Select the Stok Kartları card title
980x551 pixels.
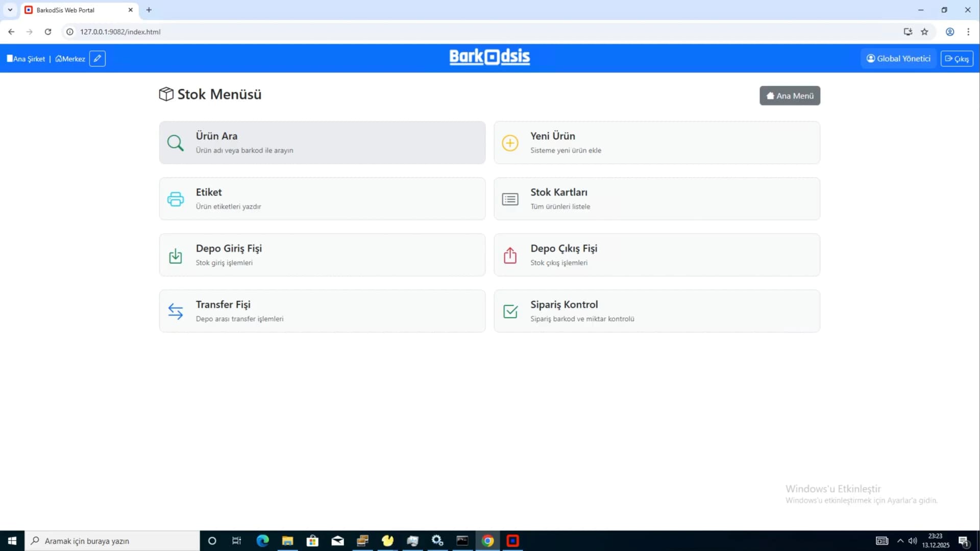558,193
